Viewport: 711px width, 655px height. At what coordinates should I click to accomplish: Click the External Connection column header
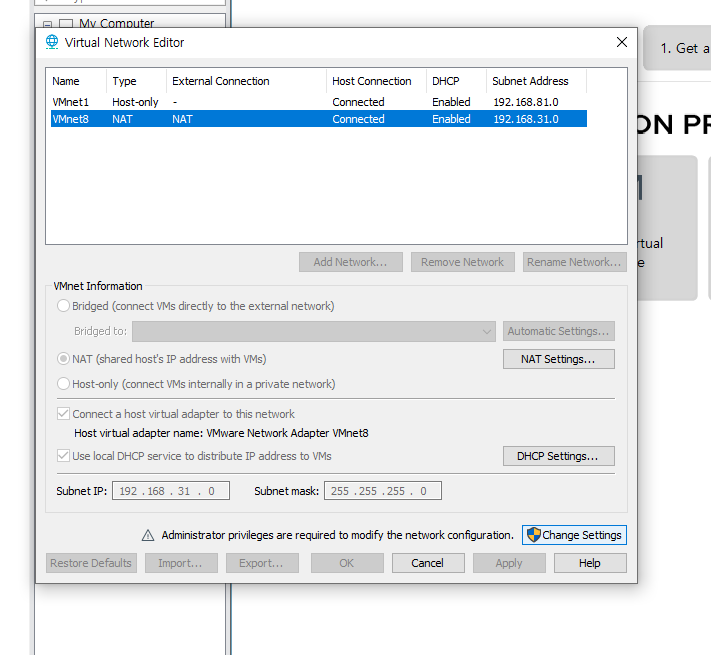tap(246, 81)
